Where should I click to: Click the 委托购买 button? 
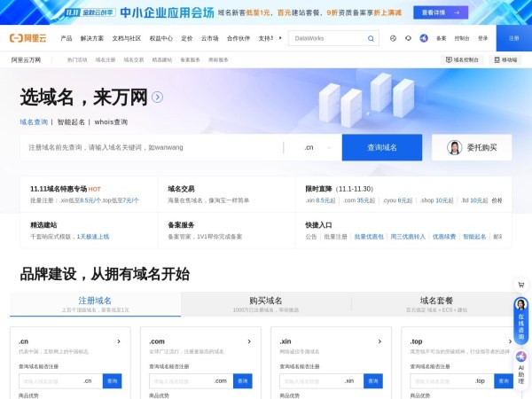click(472, 147)
